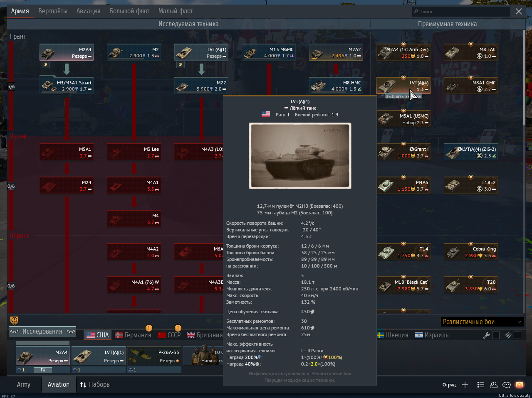Switch to the Army preset

click(x=24, y=385)
